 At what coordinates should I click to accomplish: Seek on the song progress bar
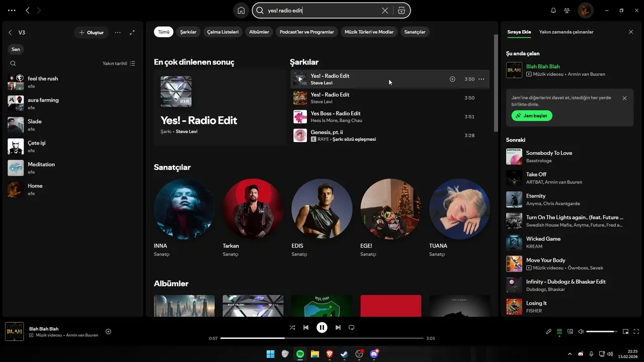click(x=322, y=338)
